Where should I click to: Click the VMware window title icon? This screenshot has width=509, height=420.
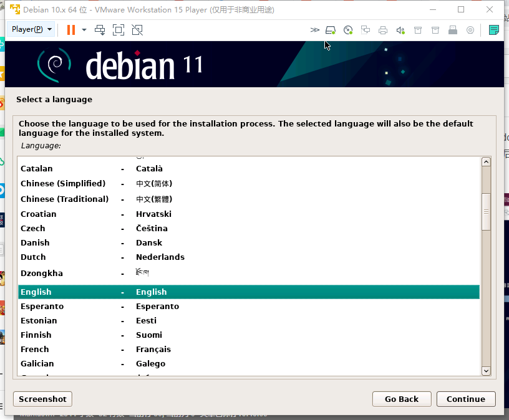click(x=15, y=10)
